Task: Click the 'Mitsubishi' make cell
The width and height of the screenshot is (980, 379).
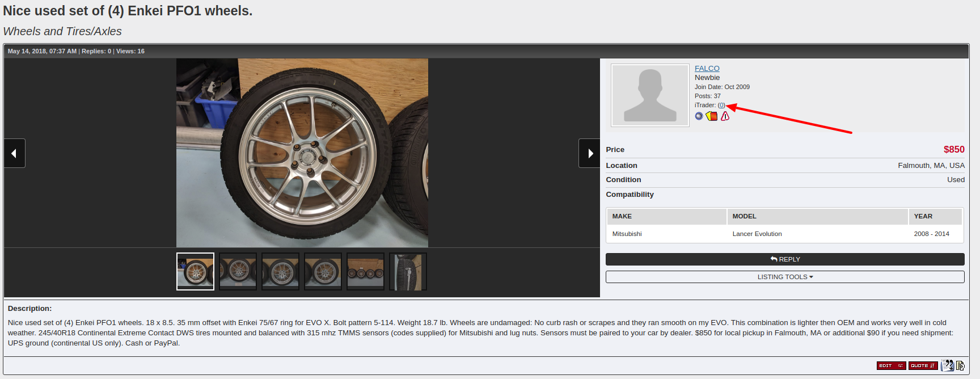Action: tap(627, 234)
